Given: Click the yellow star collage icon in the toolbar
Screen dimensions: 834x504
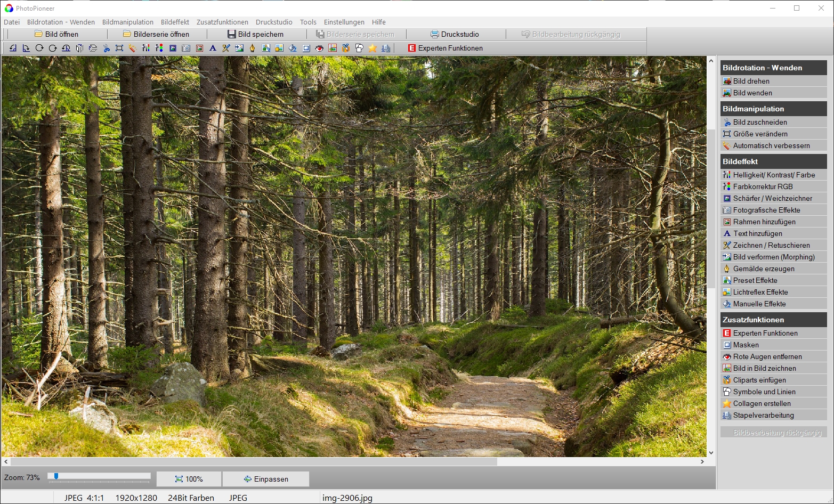Looking at the screenshot, I should click(x=373, y=48).
